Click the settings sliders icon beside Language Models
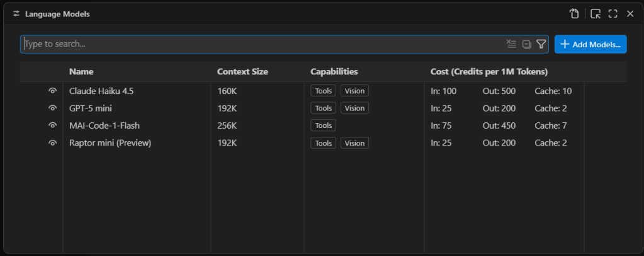The image size is (644, 256). 16,14
